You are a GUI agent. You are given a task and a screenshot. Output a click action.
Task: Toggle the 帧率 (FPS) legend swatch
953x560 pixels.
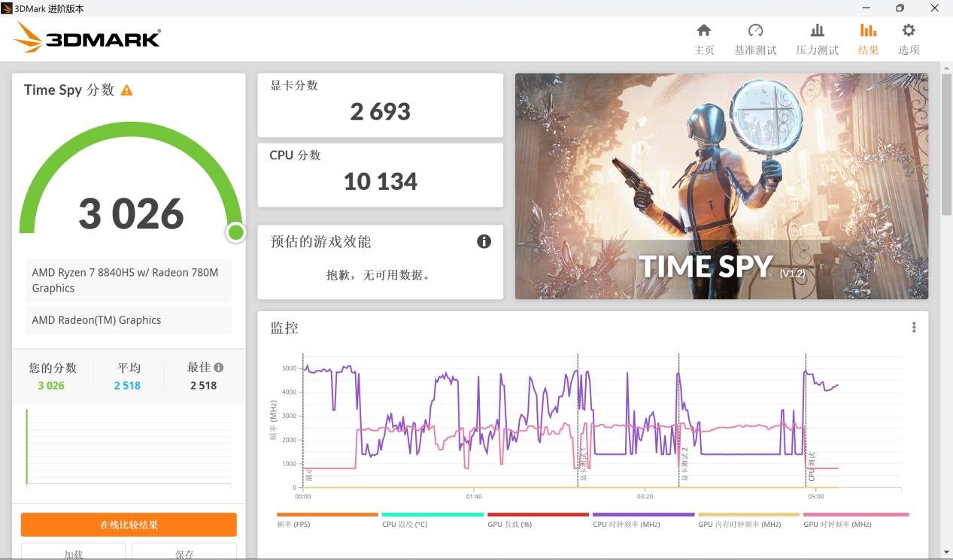click(x=327, y=515)
